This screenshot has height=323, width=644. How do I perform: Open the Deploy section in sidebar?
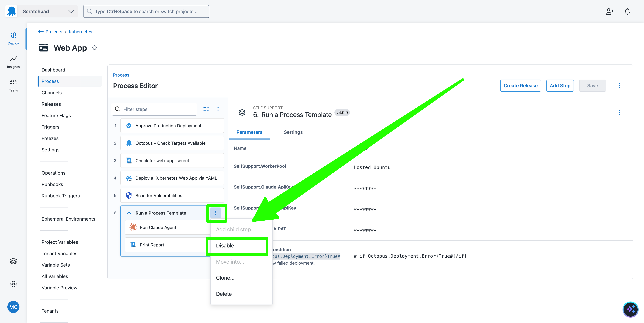tap(13, 39)
